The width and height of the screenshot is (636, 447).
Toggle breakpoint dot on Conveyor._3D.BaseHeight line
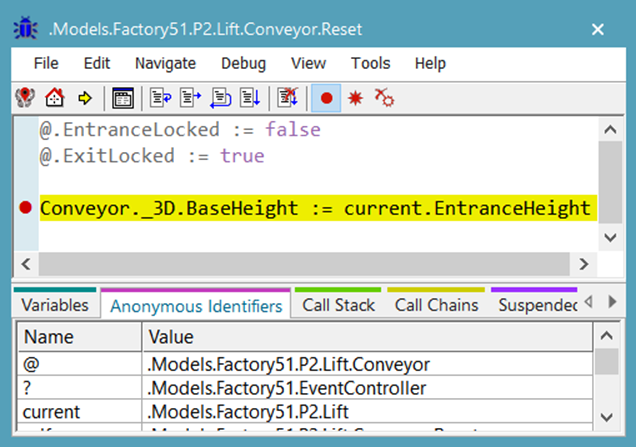pos(25,209)
